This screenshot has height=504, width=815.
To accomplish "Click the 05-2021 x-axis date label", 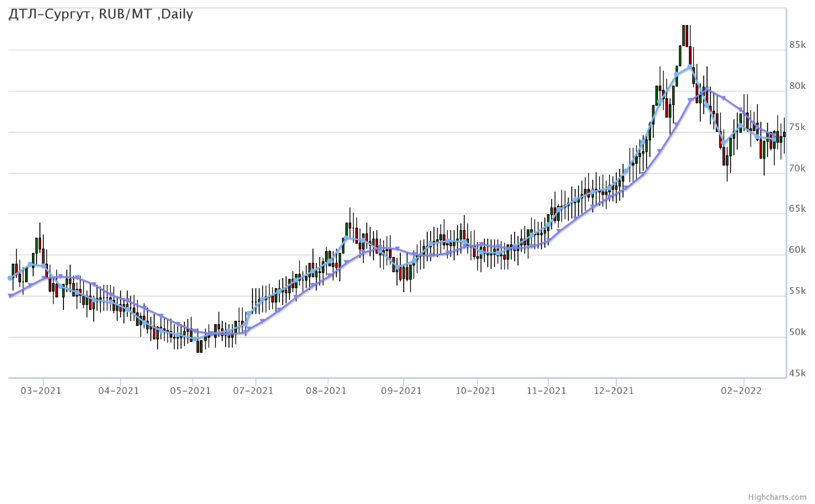I will point(190,391).
